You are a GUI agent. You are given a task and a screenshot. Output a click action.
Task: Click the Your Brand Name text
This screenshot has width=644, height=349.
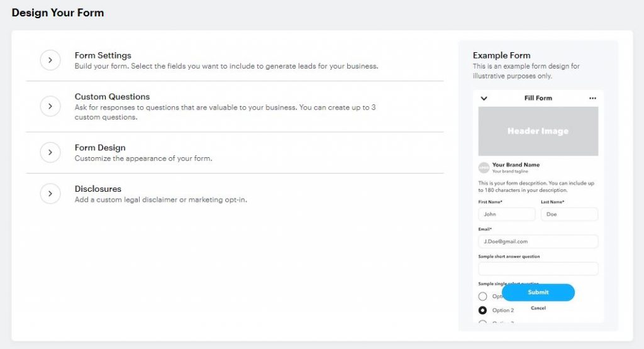click(516, 165)
